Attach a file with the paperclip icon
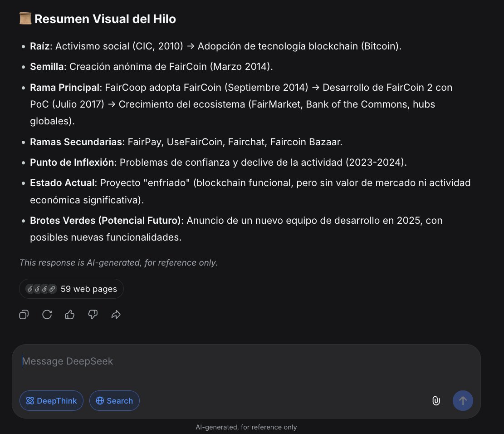Screen dimensions: 504x434 pos(436,400)
